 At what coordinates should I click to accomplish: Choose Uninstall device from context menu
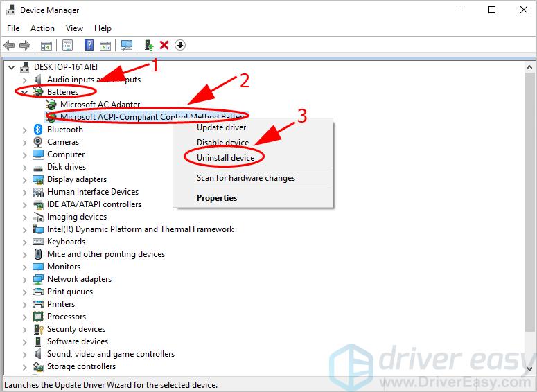(225, 158)
